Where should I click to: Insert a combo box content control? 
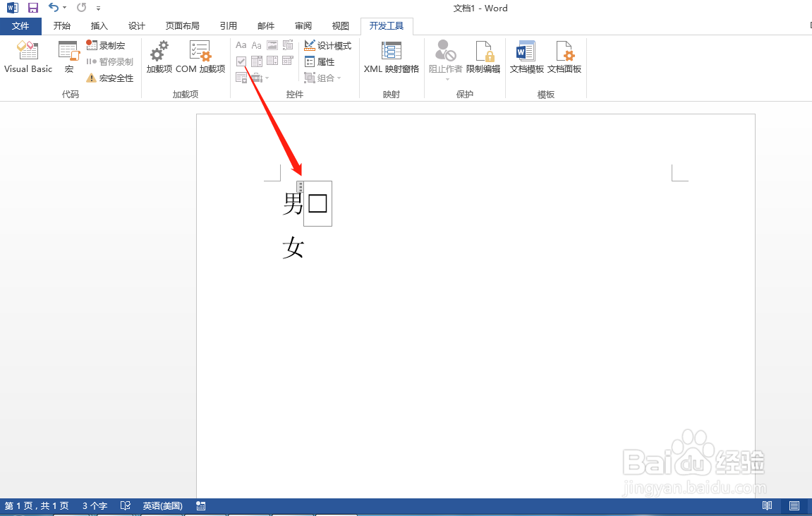pos(256,61)
